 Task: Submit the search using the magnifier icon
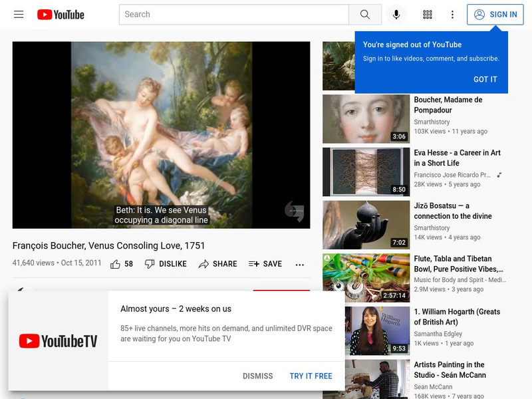tap(365, 14)
